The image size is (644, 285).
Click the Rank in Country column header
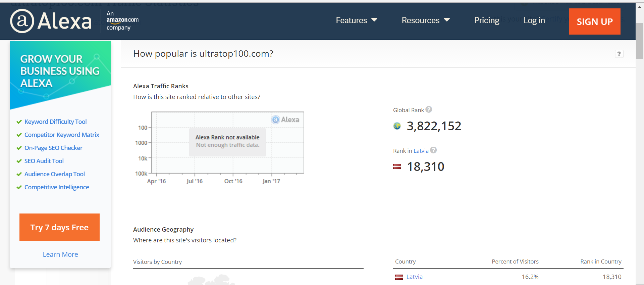601,262
